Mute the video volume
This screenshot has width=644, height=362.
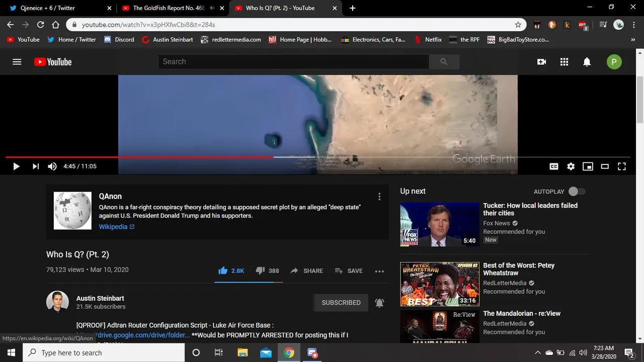pyautogui.click(x=52, y=166)
